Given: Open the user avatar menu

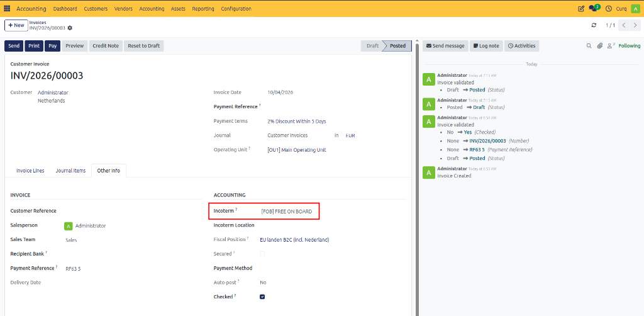Looking at the screenshot, I should pos(634,9).
